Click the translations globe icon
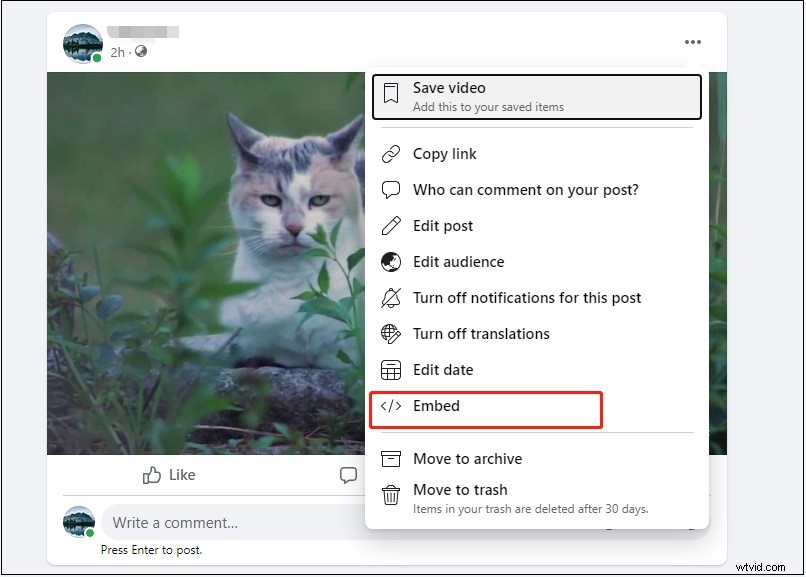The image size is (806, 577). click(390, 334)
